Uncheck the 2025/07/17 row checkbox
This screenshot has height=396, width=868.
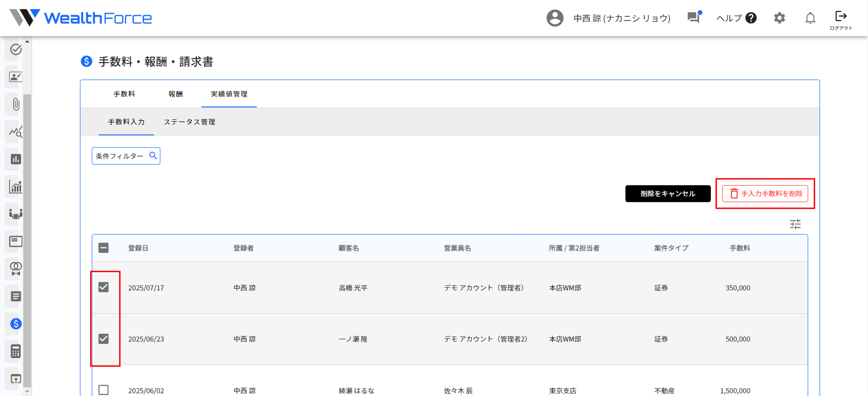coord(103,287)
